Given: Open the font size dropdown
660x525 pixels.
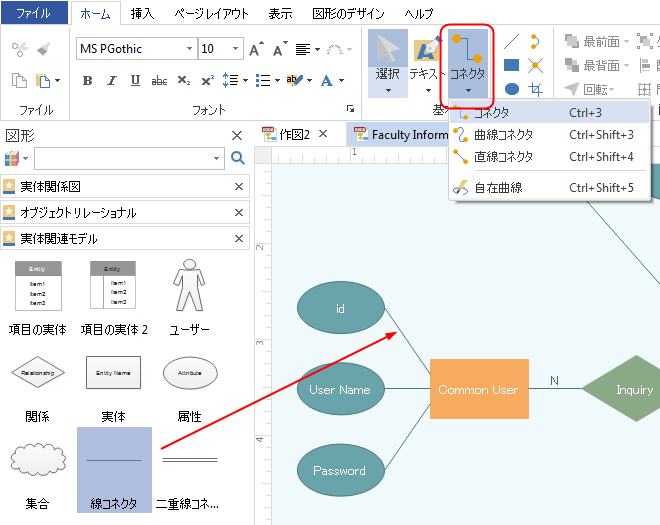Looking at the screenshot, I should [235, 49].
